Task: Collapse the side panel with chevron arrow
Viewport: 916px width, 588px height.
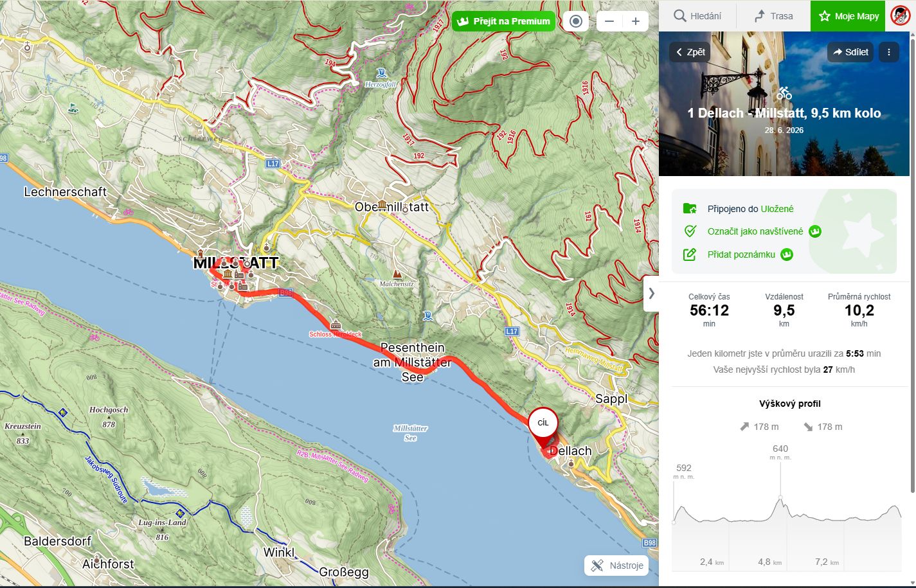Action: (651, 294)
